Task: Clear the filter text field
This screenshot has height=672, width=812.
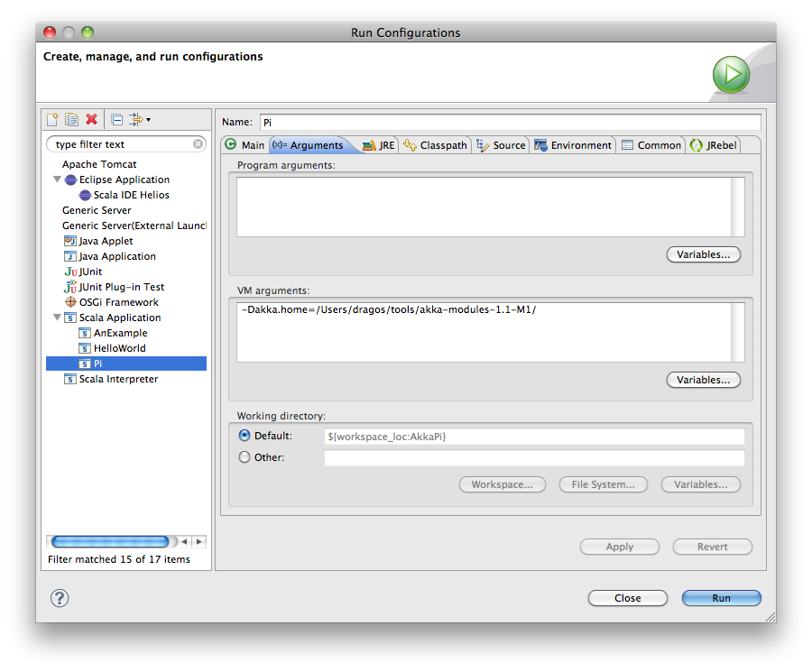Action: click(198, 143)
